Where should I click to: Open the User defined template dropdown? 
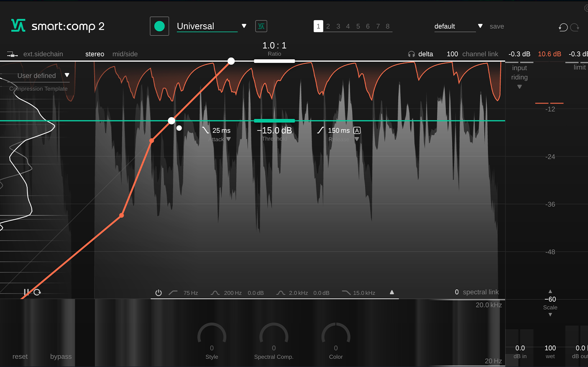click(x=67, y=75)
